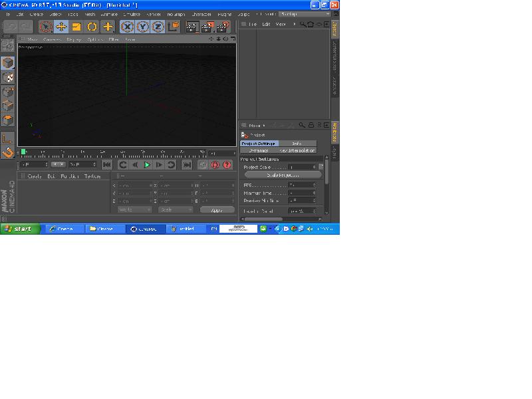Select the Move tool
Image resolution: width=532 pixels, height=399 pixels.
[61, 27]
